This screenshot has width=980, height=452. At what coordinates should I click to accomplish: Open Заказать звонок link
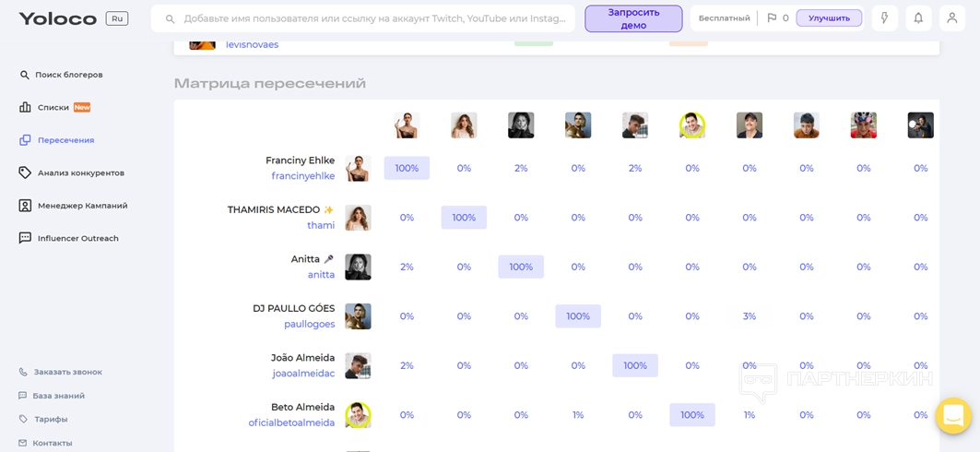click(x=67, y=372)
